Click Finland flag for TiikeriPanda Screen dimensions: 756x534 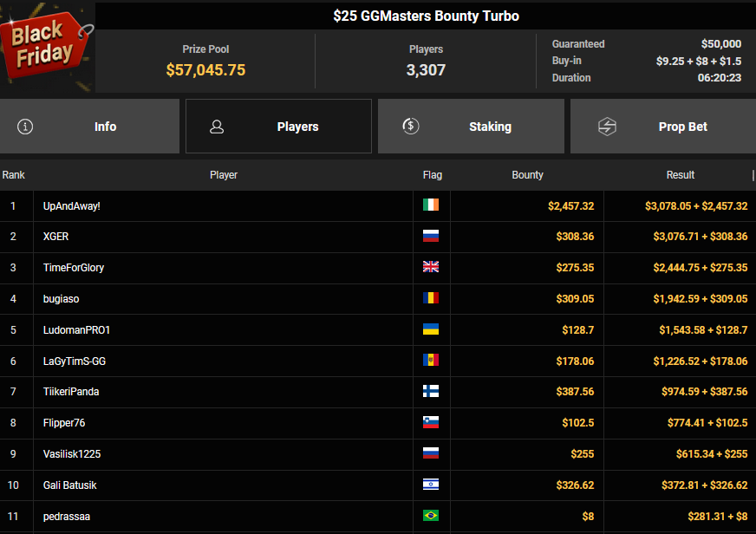430,391
